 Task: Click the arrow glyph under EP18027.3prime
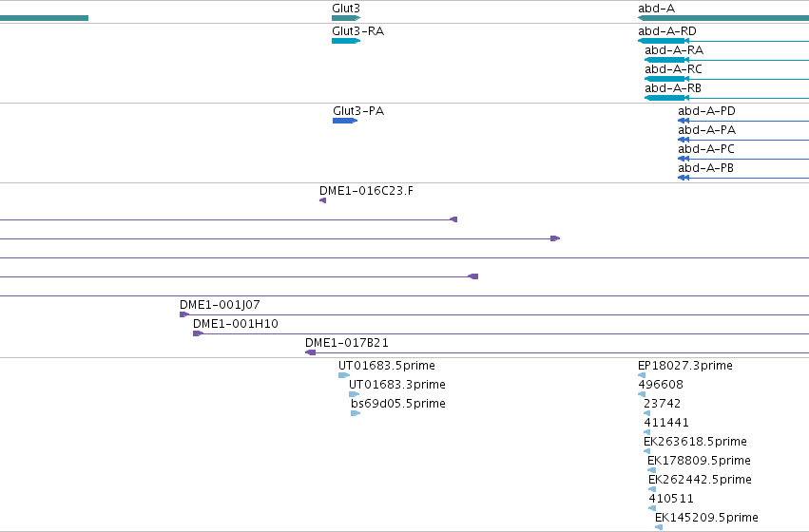[x=642, y=375]
